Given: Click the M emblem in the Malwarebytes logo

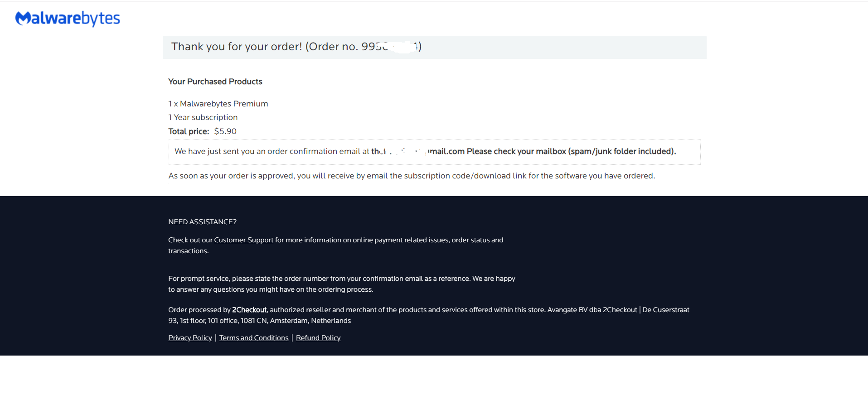Looking at the screenshot, I should (23, 18).
